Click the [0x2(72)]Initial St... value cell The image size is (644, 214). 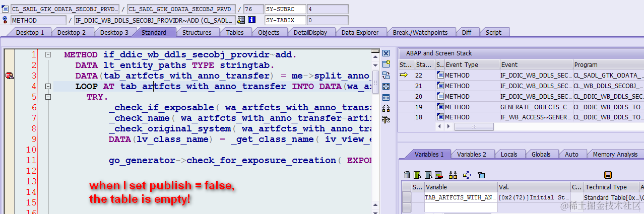click(534, 197)
